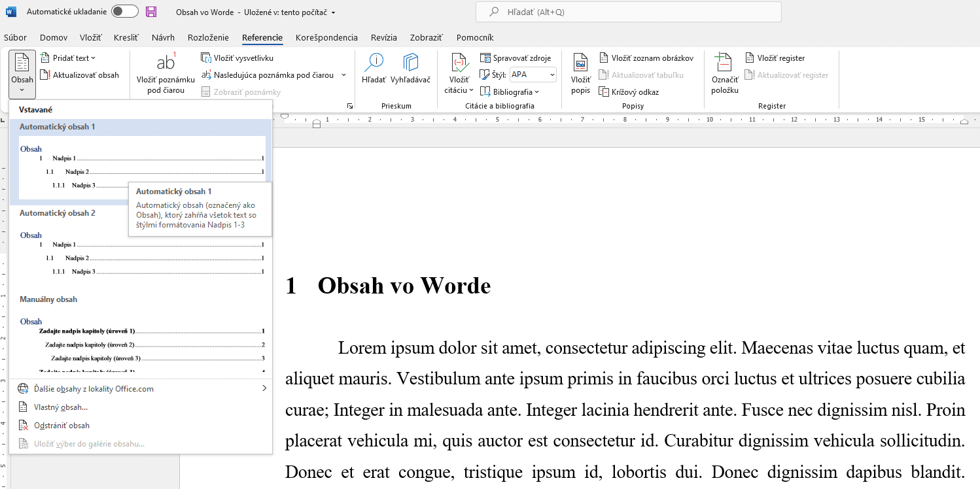Click Vložiť register button
980x489 pixels.
click(775, 58)
